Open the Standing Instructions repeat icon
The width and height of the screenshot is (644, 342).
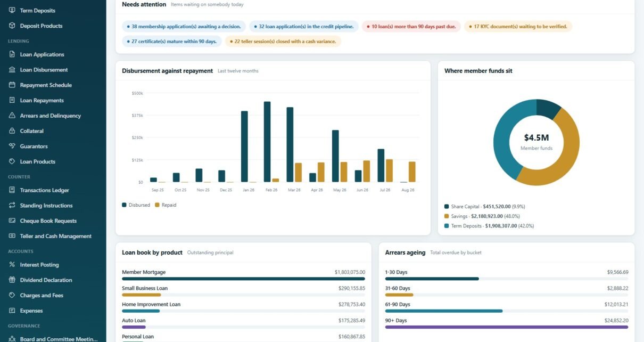12,206
